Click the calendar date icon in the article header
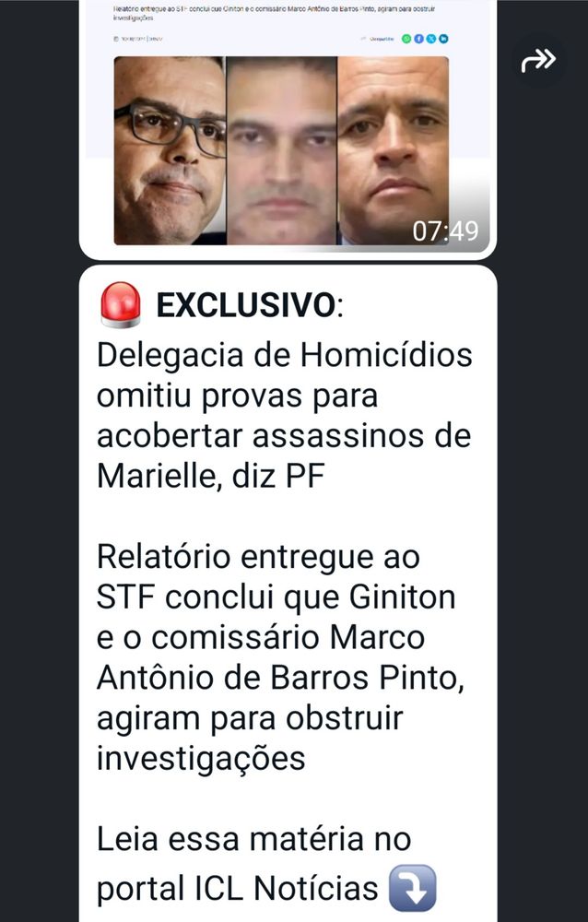 [x=116, y=39]
